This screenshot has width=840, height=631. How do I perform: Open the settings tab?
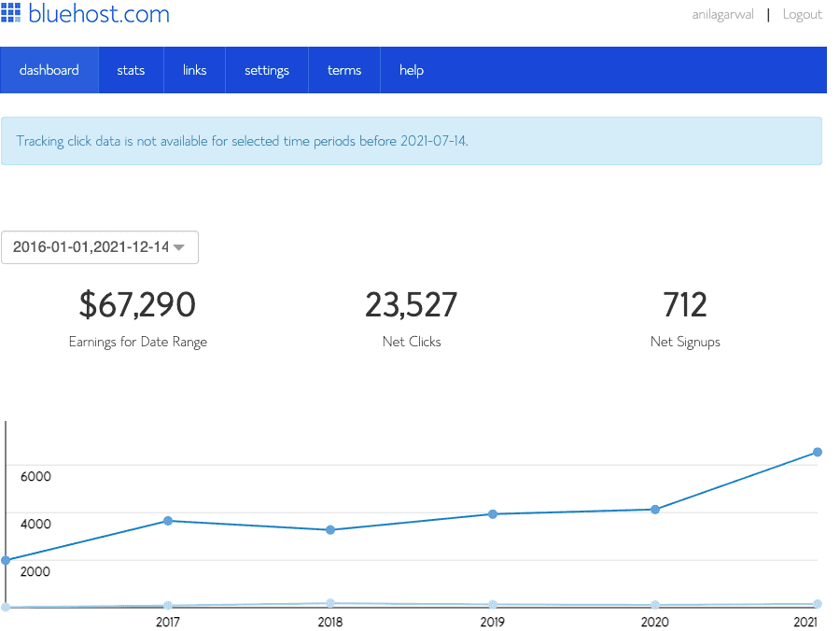click(267, 70)
